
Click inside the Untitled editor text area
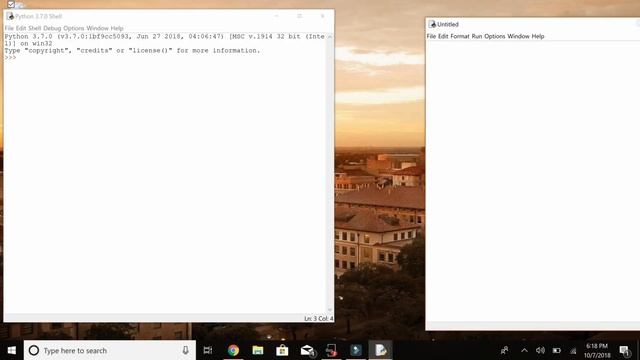[533, 180]
